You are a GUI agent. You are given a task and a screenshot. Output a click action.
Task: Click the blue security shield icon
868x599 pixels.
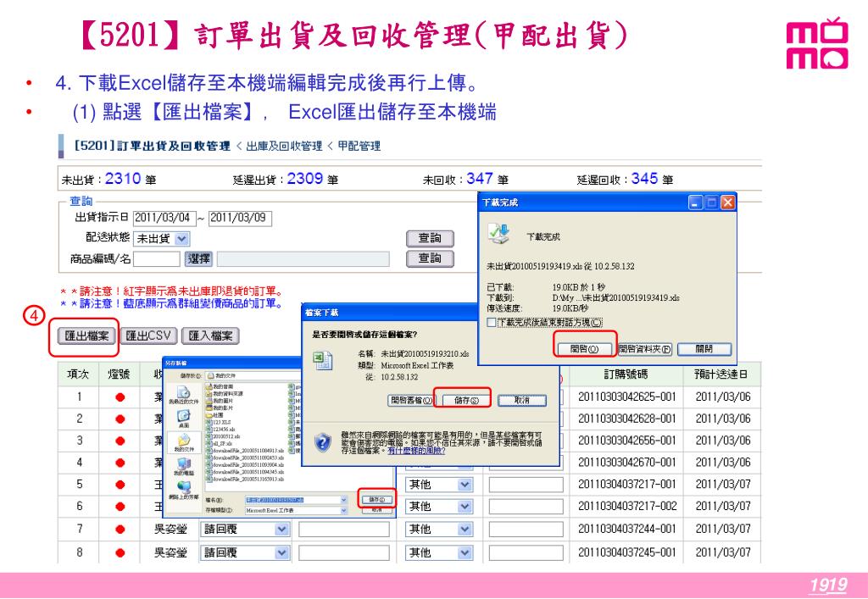click(323, 442)
